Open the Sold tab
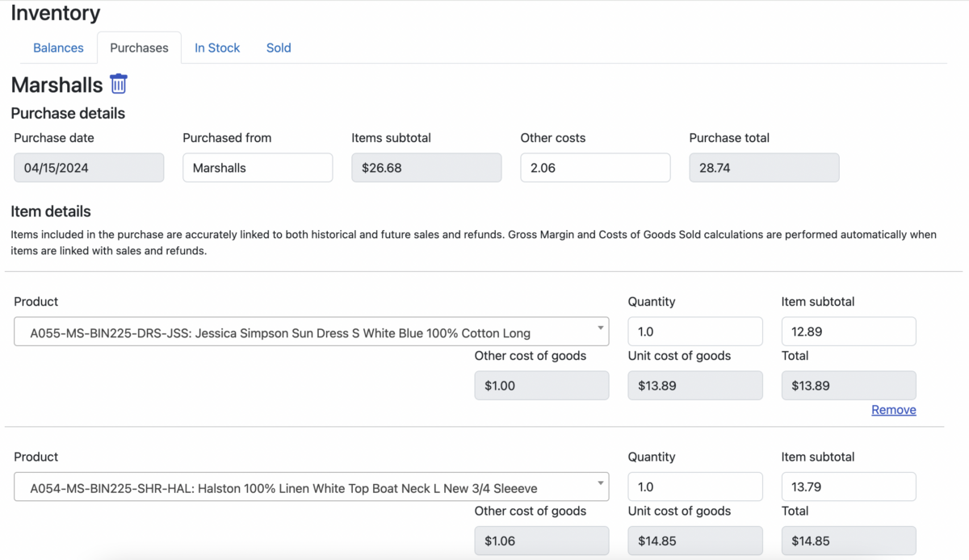Image resolution: width=969 pixels, height=560 pixels. pyautogui.click(x=278, y=48)
